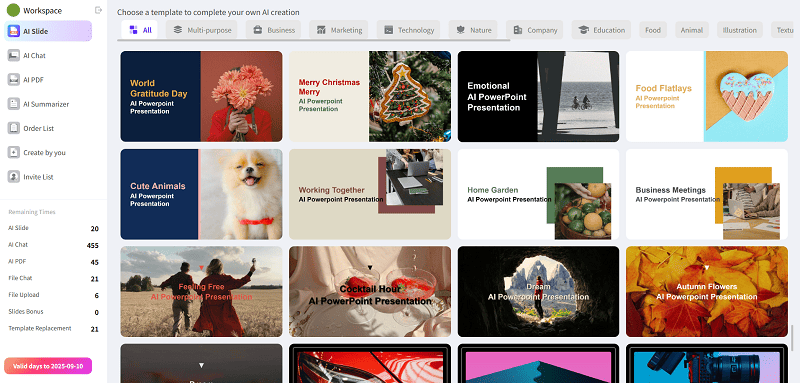Image resolution: width=800 pixels, height=383 pixels.
Task: Choose the red car template thumbnail
Action: point(370,364)
